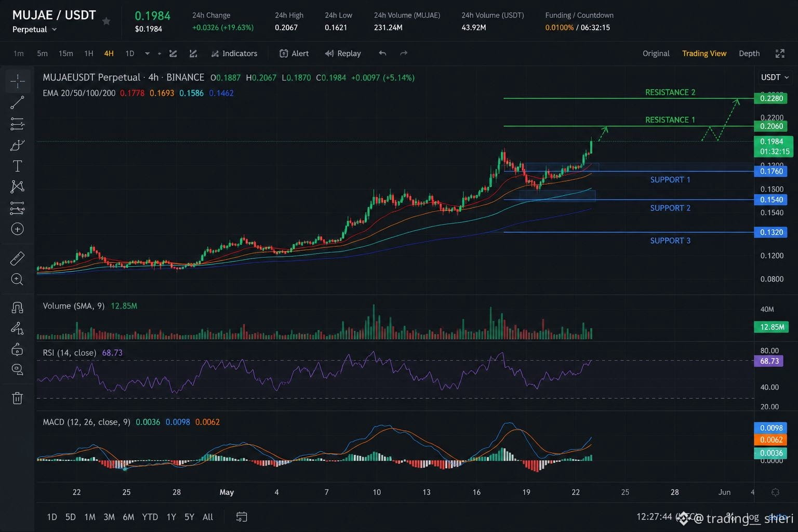Open the USDT price unit dropdown
Viewport: 798px width, 532px height.
775,77
